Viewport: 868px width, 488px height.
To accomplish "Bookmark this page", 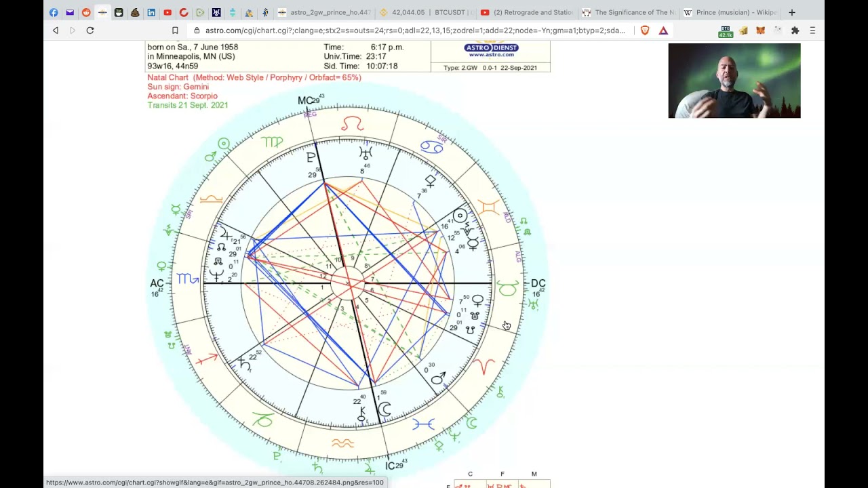I will tap(175, 30).
